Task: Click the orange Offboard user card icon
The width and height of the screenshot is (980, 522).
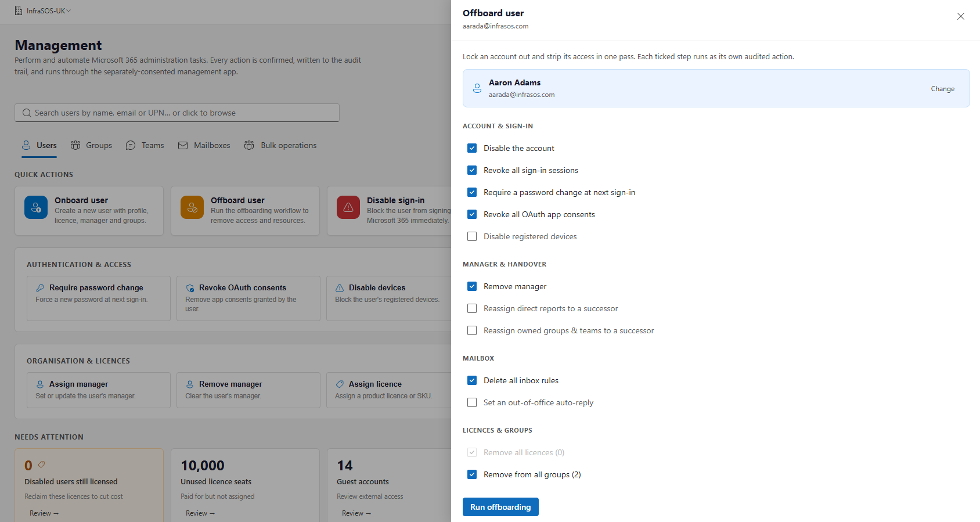Action: click(192, 207)
